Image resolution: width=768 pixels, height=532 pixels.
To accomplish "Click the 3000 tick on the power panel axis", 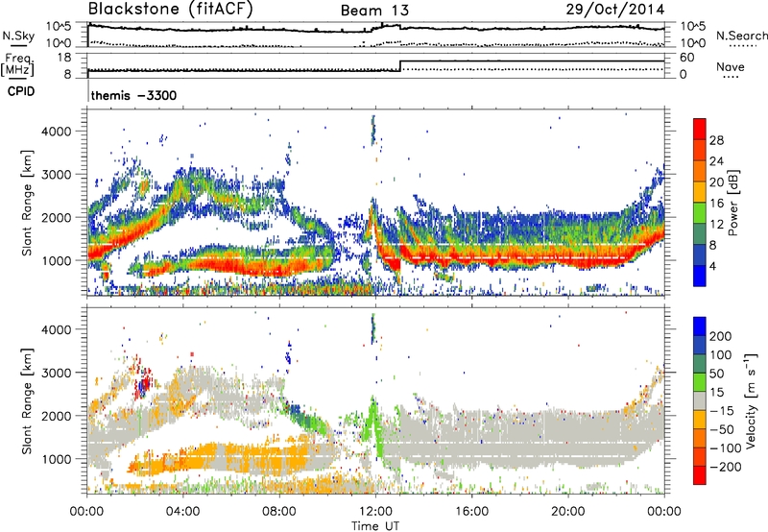I will click(x=56, y=175).
